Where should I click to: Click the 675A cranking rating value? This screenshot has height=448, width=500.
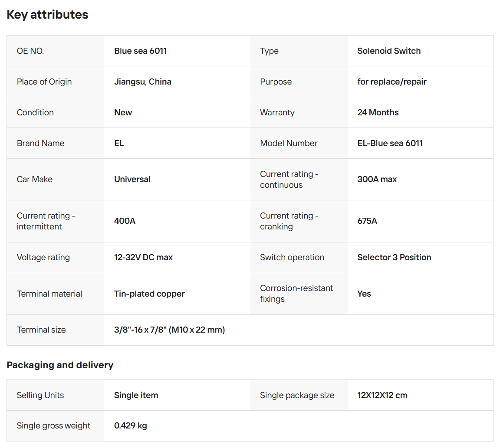click(x=367, y=221)
